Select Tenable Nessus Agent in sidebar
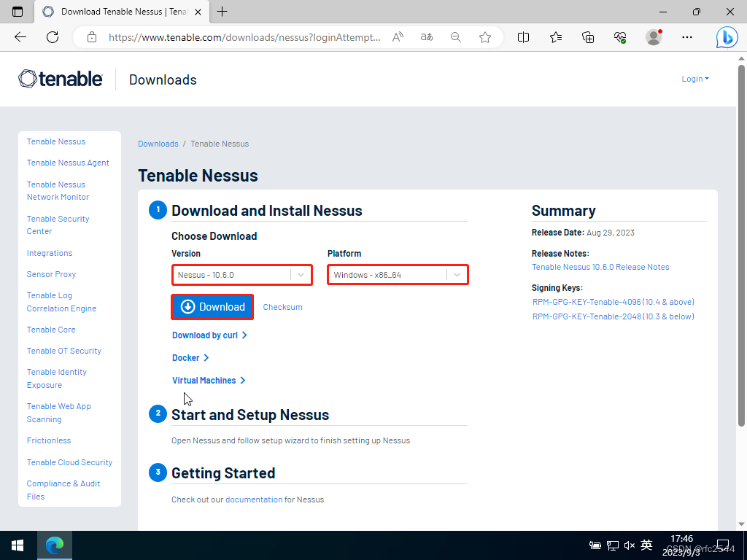747x560 pixels. (x=68, y=163)
